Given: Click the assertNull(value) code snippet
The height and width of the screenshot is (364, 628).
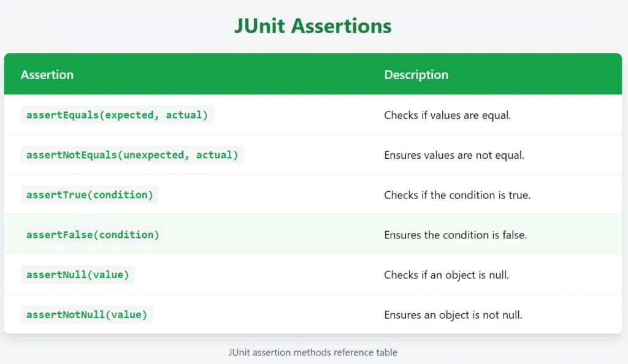Looking at the screenshot, I should [x=78, y=275].
